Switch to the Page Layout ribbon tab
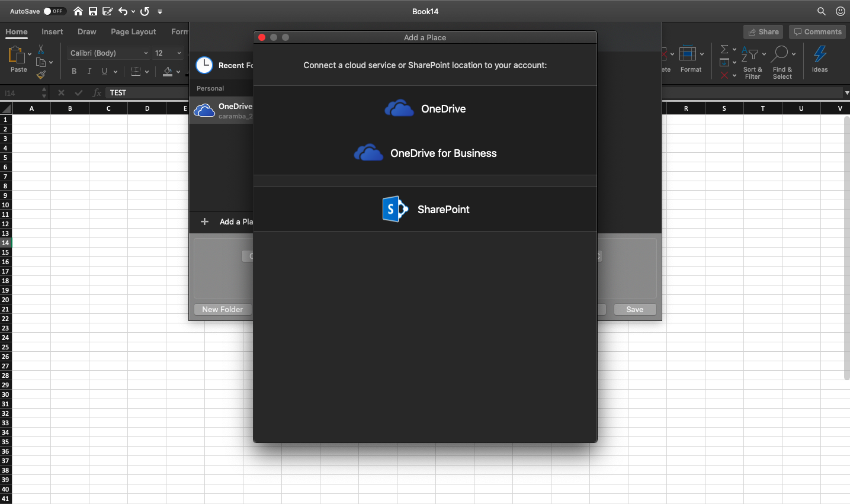The width and height of the screenshot is (850, 504). click(133, 32)
